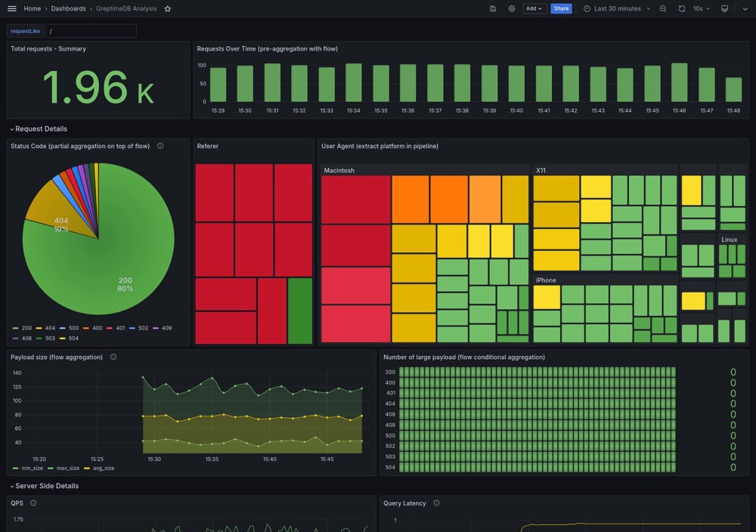Refresh the dashboard with the refresh icon
756x532 pixels.
[682, 8]
